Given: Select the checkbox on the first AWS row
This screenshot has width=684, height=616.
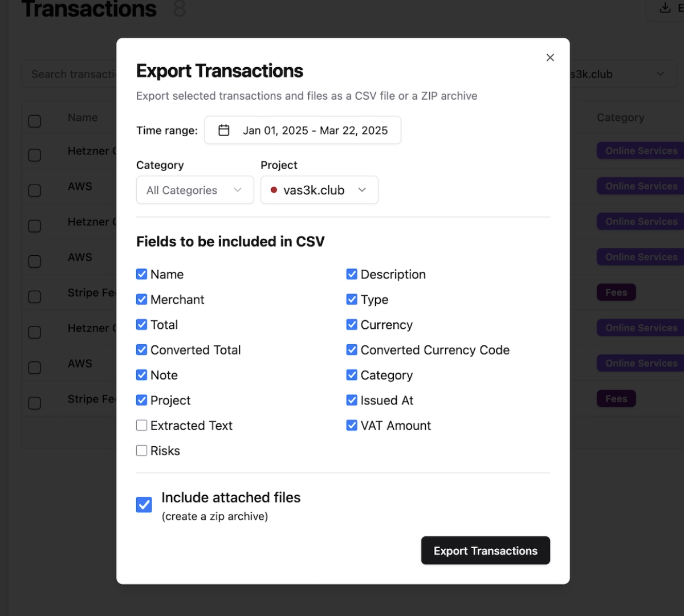Looking at the screenshot, I should 34,190.
